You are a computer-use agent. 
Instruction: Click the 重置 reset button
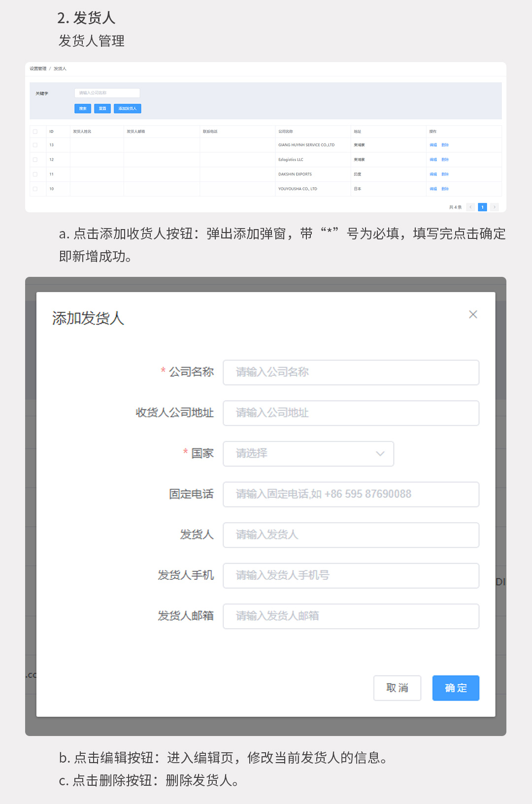pos(102,108)
